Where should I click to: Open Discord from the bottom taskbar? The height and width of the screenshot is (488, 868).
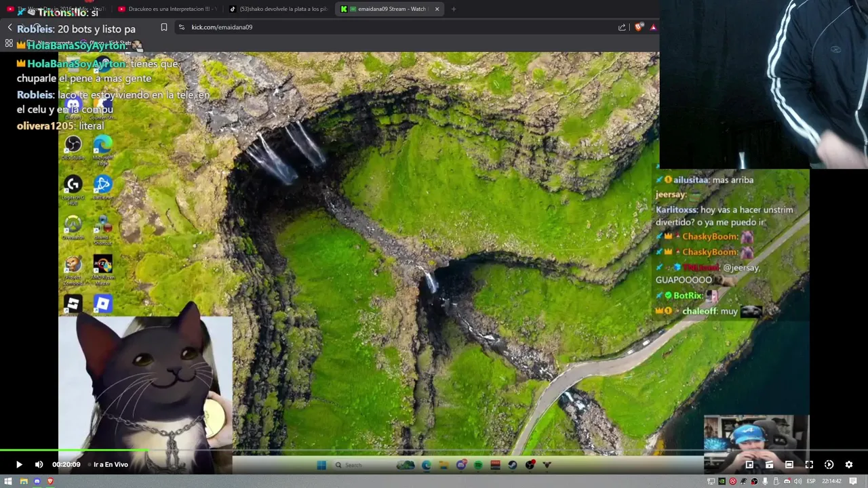[37, 481]
